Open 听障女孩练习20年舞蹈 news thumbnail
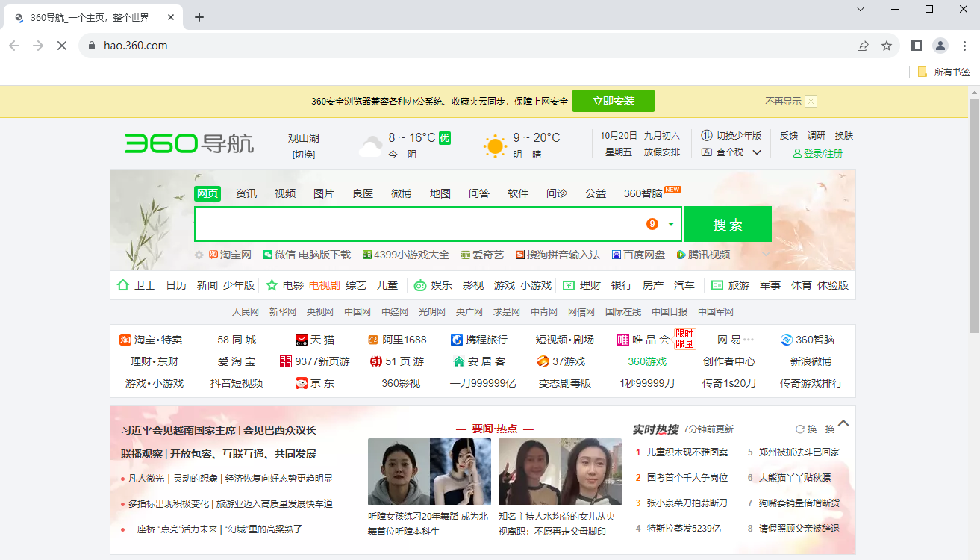This screenshot has width=980, height=560. point(429,472)
